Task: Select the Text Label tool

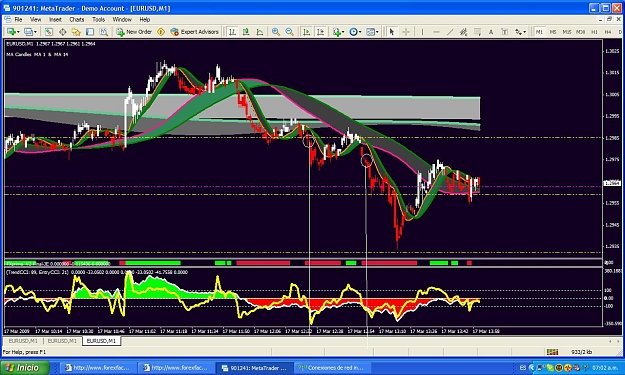Action: 504,32
